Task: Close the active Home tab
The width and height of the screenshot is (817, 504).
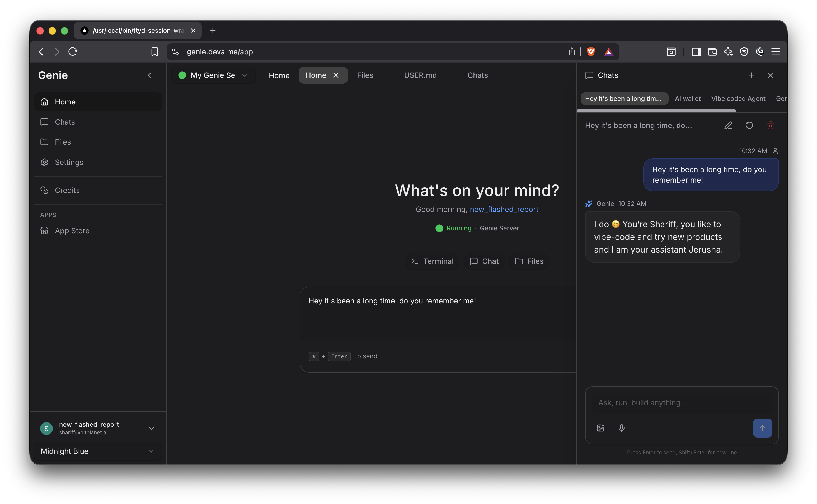Action: [x=336, y=75]
